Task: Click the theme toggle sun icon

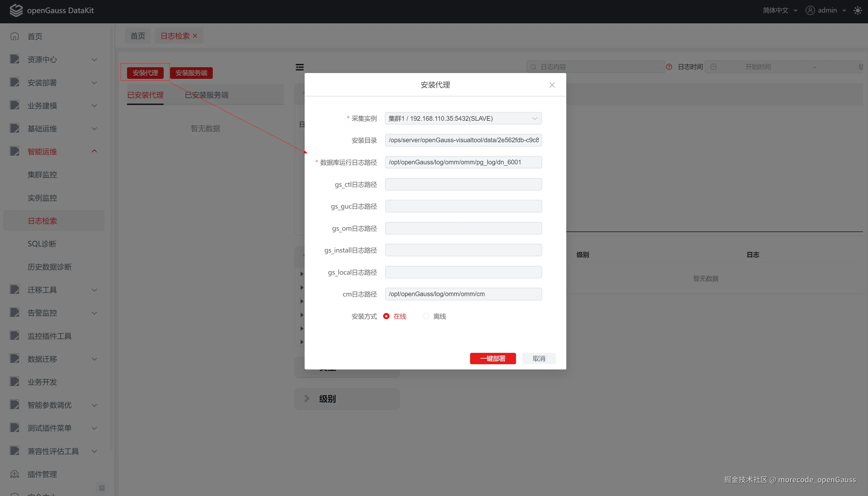Action: (858, 10)
